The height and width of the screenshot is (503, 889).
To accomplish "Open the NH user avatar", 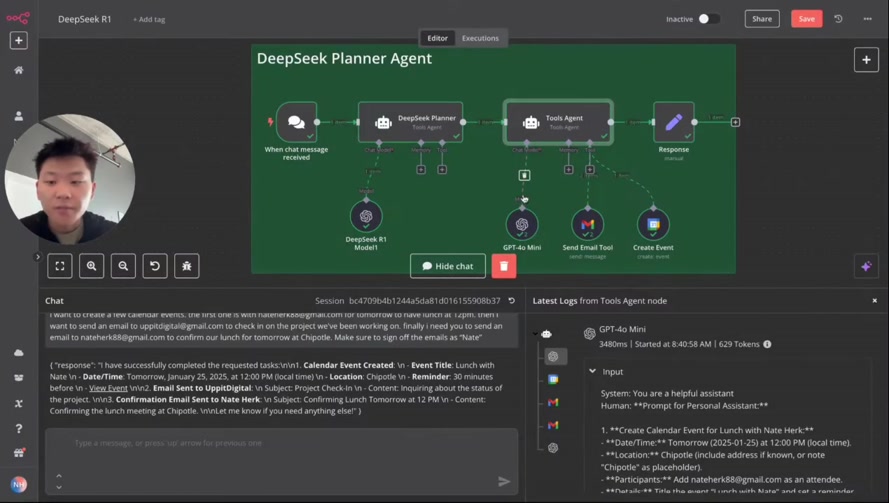I will point(19,484).
